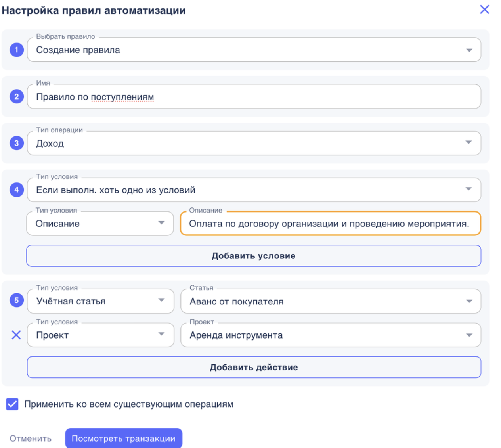Close the automation rules dialog
This screenshot has width=501, height=448.
pos(484,9)
